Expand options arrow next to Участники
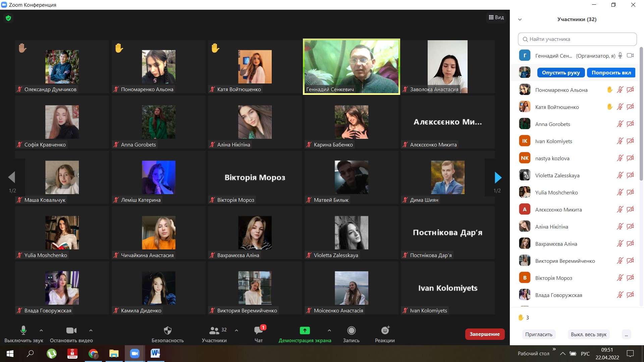The image size is (644, 362). point(236,330)
